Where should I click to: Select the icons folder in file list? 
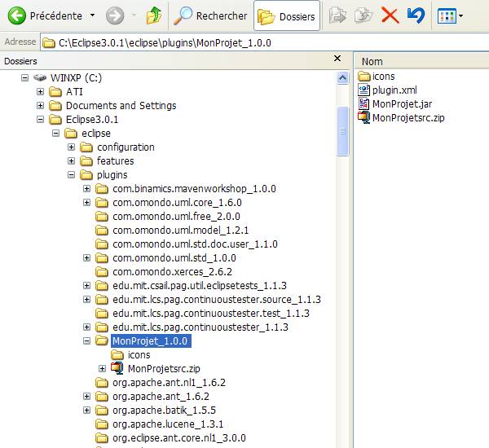[377, 77]
